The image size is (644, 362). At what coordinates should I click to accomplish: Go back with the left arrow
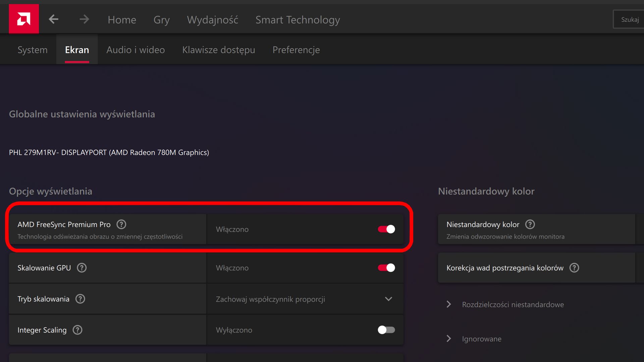coord(54,19)
